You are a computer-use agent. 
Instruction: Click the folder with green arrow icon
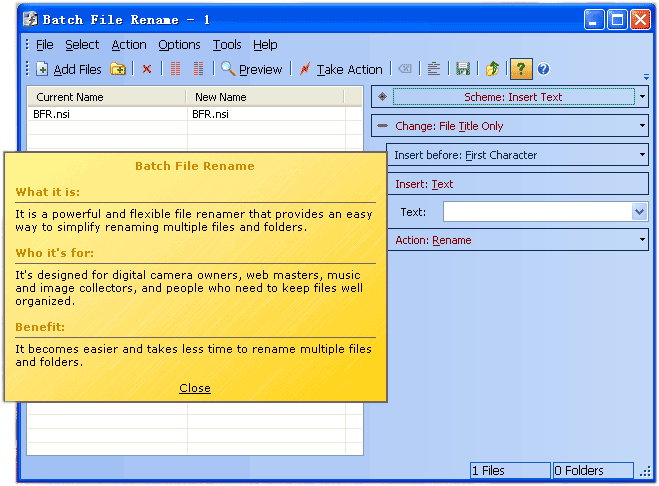492,69
